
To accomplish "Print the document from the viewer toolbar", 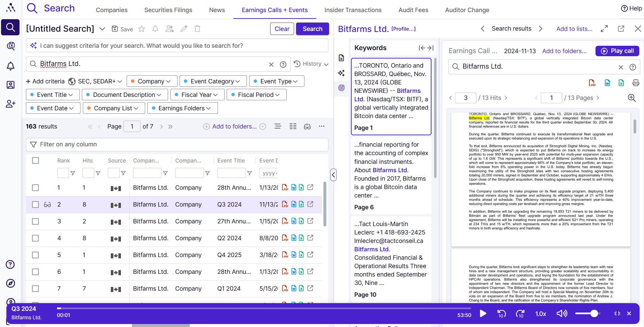I will point(636,83).
